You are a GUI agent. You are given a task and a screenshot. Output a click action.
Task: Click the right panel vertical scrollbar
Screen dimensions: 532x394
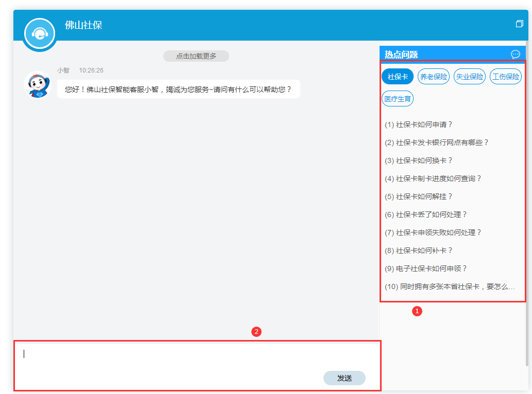526,206
